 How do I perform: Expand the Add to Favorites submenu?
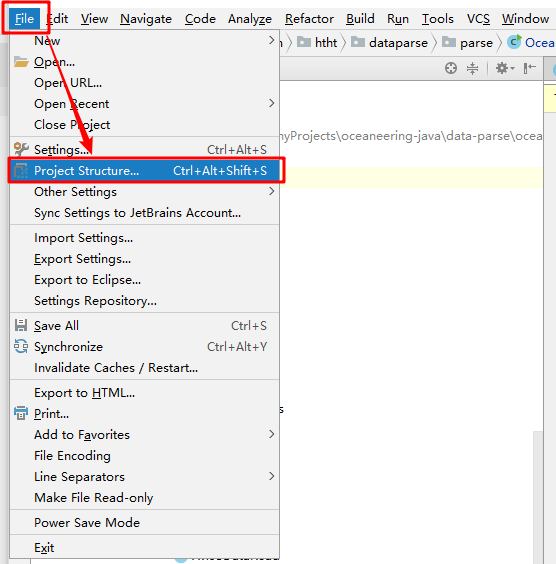point(144,435)
